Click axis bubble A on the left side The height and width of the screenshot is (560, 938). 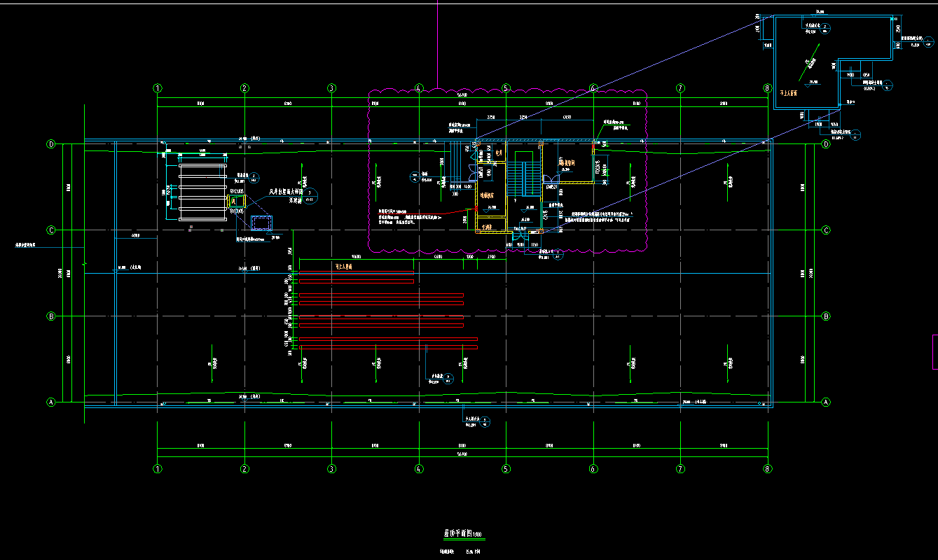50,402
